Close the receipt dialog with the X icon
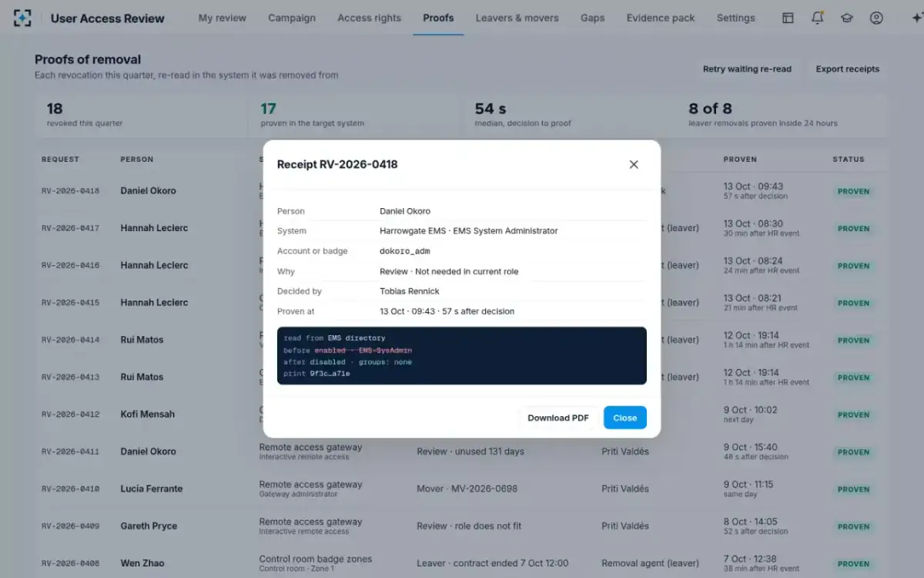924x578 pixels. 634,164
